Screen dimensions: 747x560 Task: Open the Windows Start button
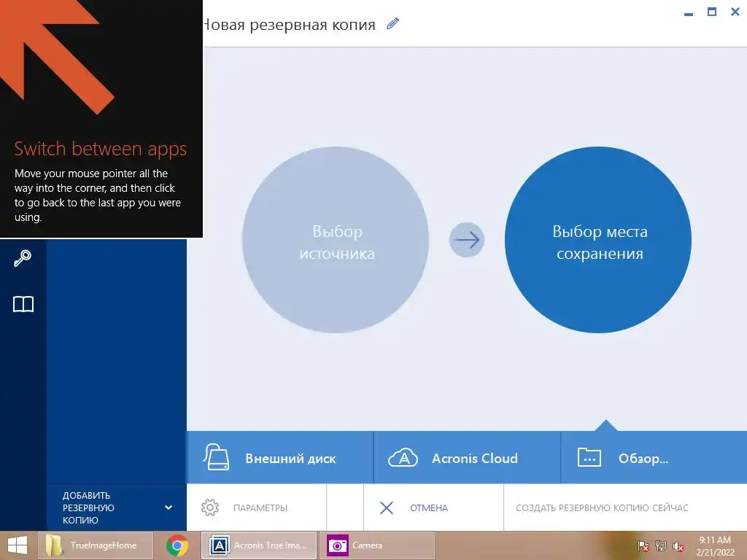click(18, 545)
